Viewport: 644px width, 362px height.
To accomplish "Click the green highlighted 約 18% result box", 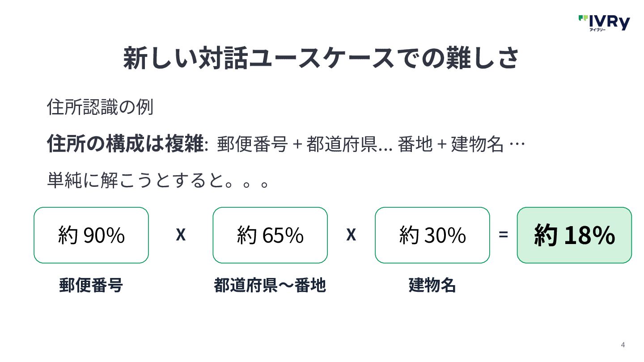I will 574,235.
